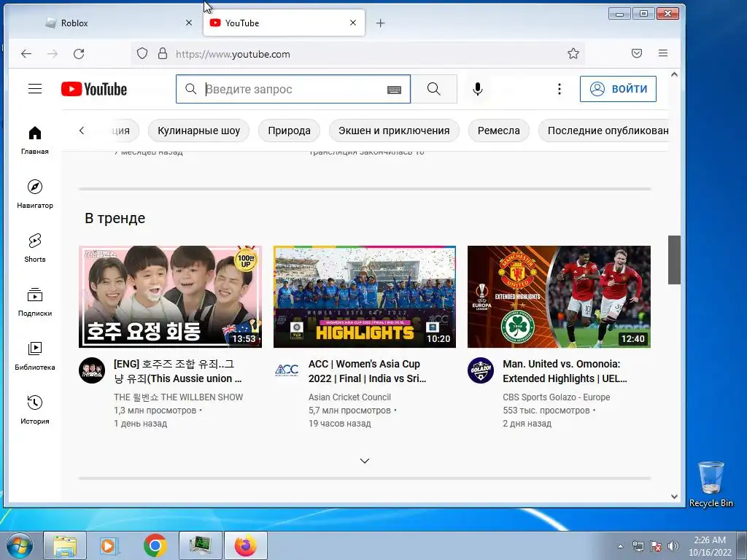Image resolution: width=747 pixels, height=560 pixels.
Task: Click the Firefox taskbar icon
Action: pyautogui.click(x=245, y=545)
